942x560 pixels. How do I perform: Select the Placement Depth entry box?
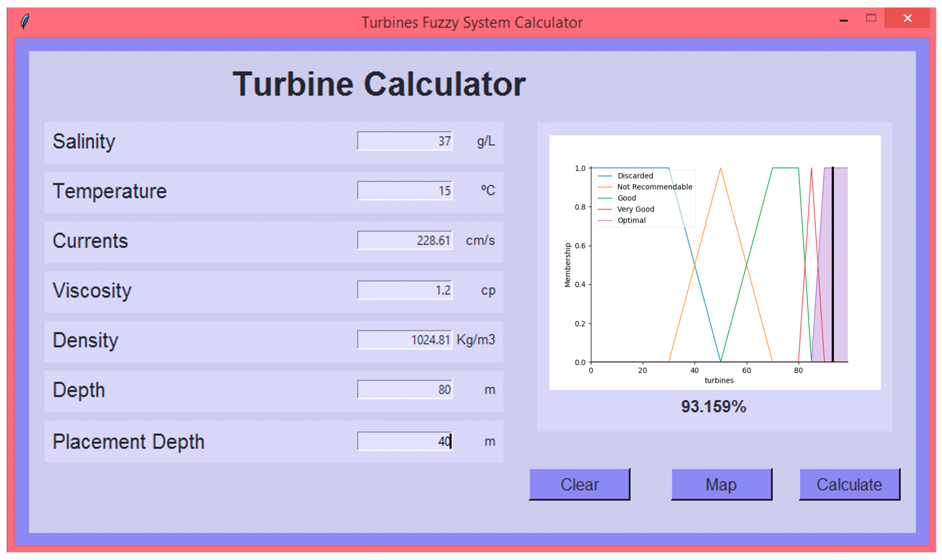pyautogui.click(x=405, y=441)
